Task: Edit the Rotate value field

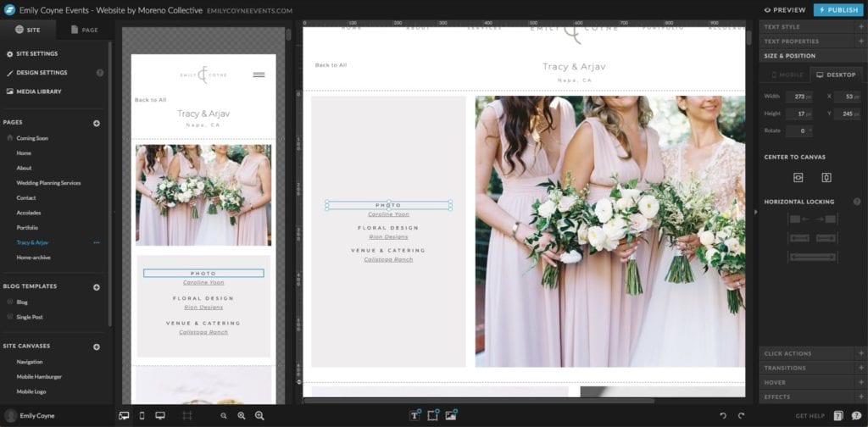Action: [x=798, y=131]
